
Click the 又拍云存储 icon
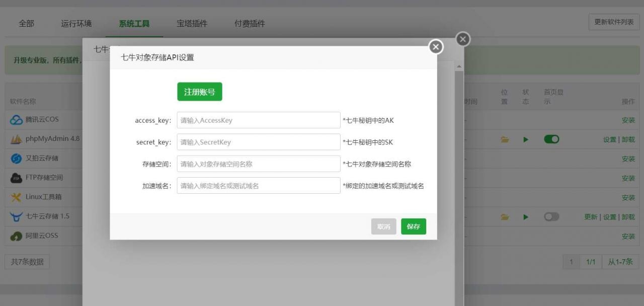(16, 159)
